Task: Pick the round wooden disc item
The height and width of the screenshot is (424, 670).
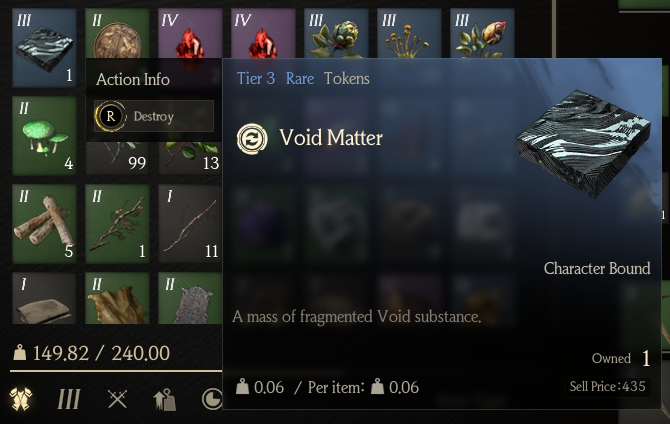Action: [118, 33]
